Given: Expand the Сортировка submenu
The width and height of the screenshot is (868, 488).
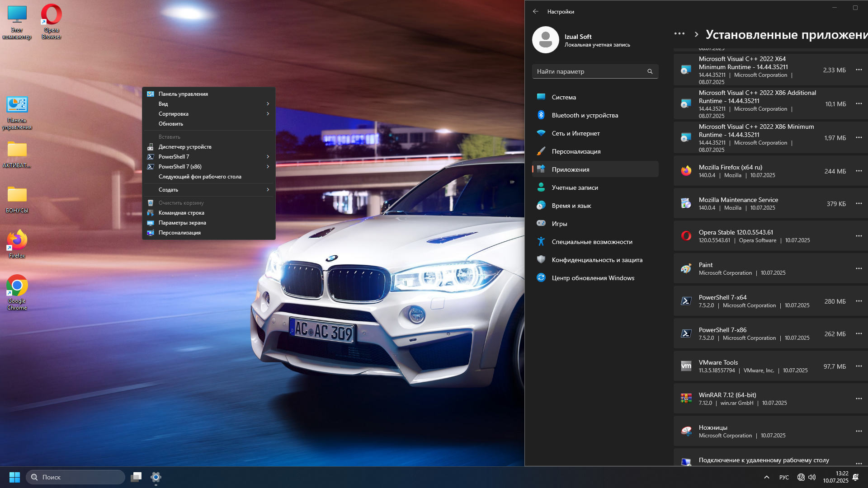Looking at the screenshot, I should click(x=209, y=114).
